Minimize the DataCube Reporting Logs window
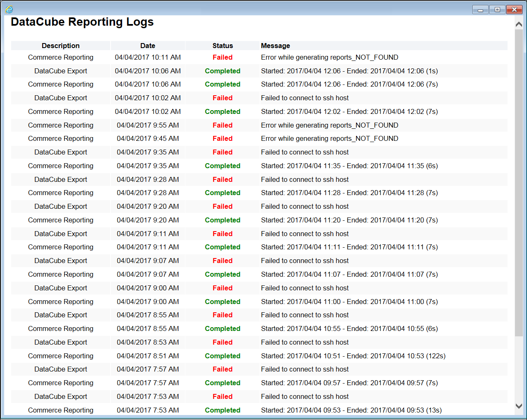The height and width of the screenshot is (420, 527). point(480,10)
